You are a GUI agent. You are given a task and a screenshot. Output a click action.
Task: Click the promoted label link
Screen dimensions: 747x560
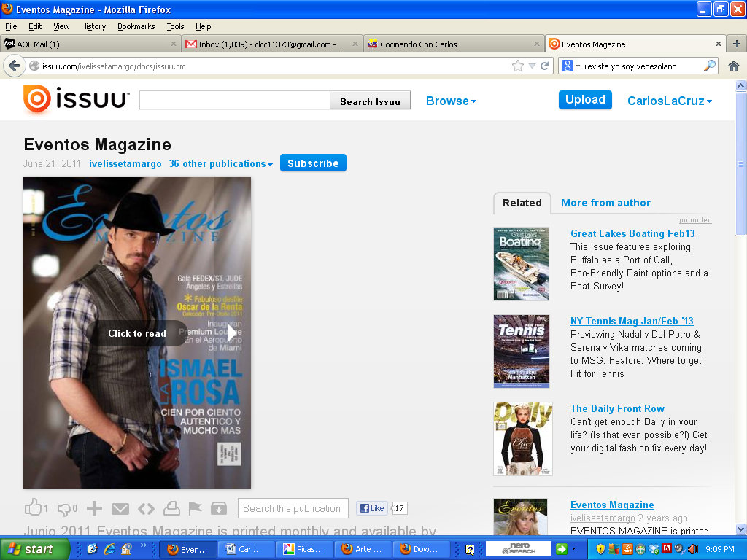(695, 220)
